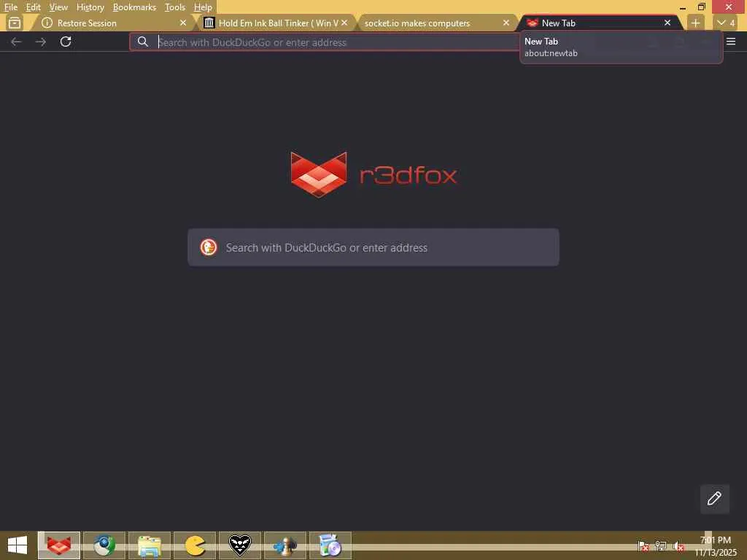Open the Tools menu

174,7
